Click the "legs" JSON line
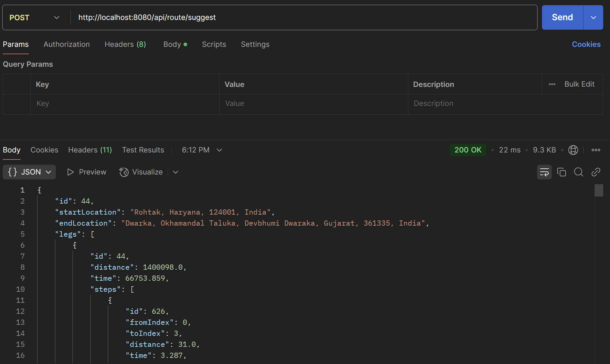The width and height of the screenshot is (610, 364). point(75,234)
